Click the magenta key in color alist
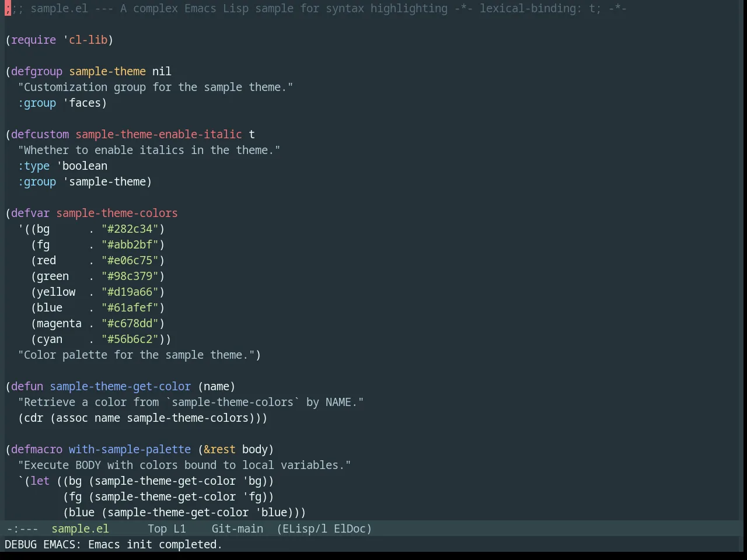The image size is (747, 560). click(x=59, y=323)
